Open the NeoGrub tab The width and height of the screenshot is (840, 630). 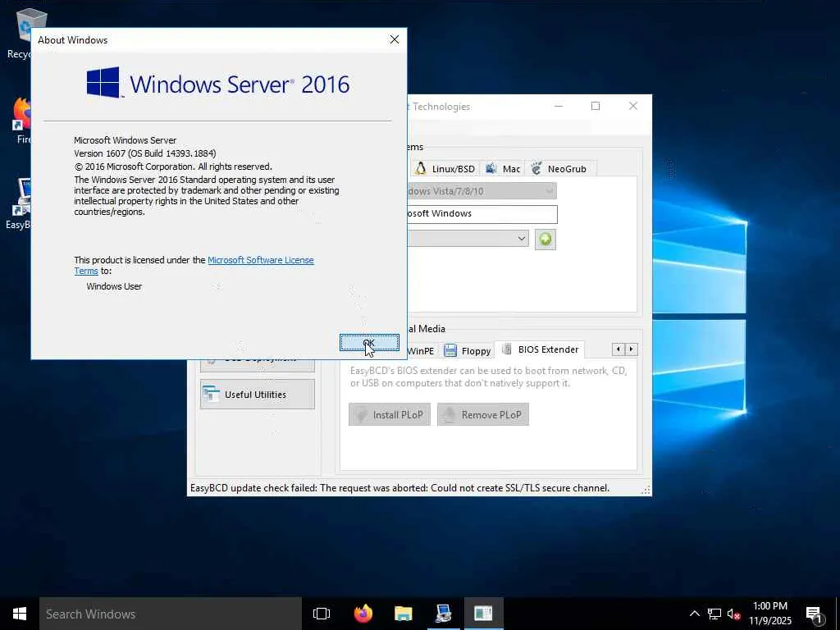point(560,169)
